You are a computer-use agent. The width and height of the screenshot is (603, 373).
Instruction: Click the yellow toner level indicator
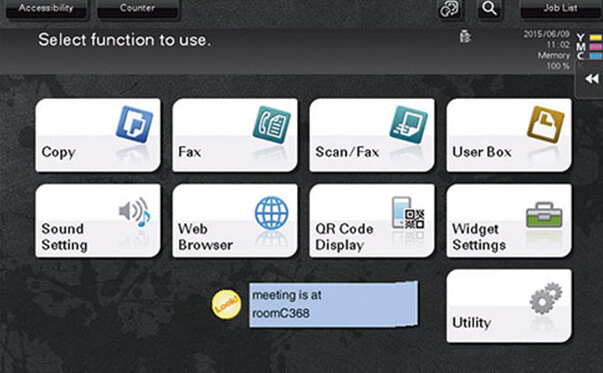point(595,38)
